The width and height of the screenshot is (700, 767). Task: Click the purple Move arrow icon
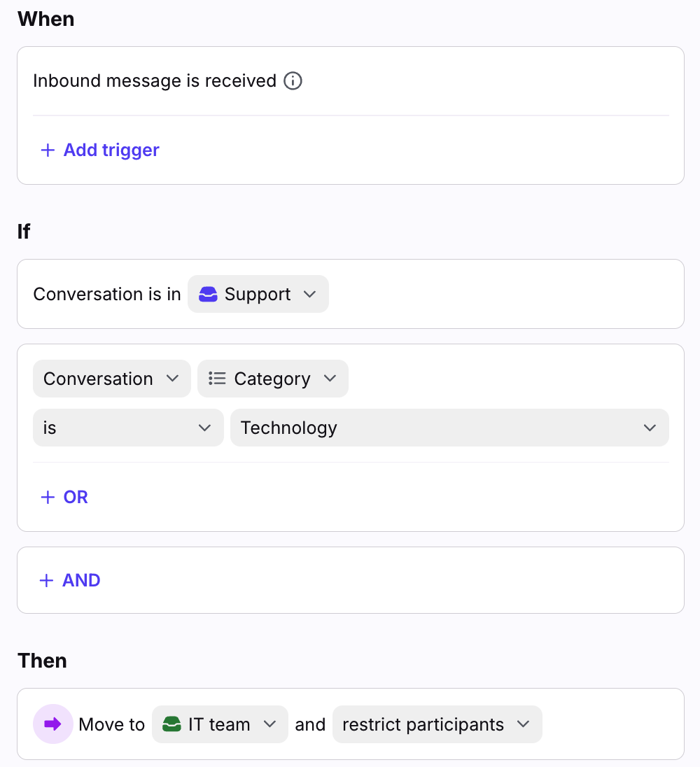pyautogui.click(x=53, y=724)
